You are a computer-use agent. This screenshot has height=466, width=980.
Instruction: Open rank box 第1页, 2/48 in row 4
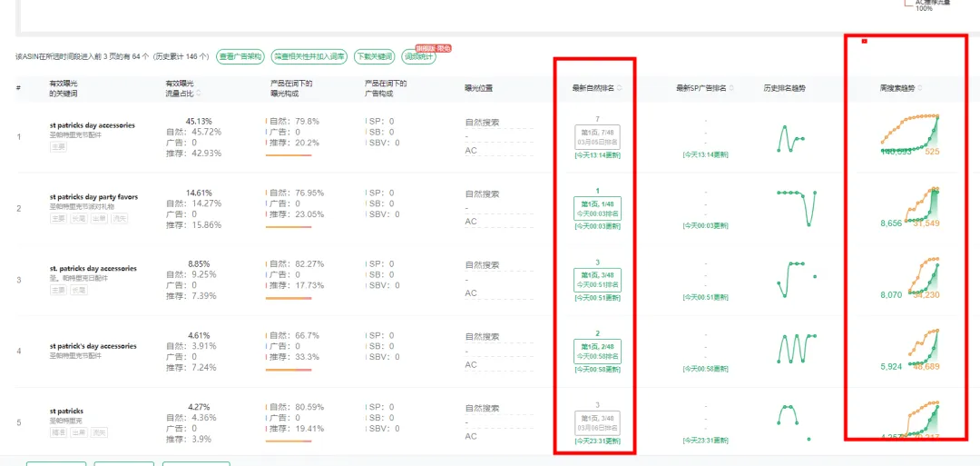click(x=597, y=352)
